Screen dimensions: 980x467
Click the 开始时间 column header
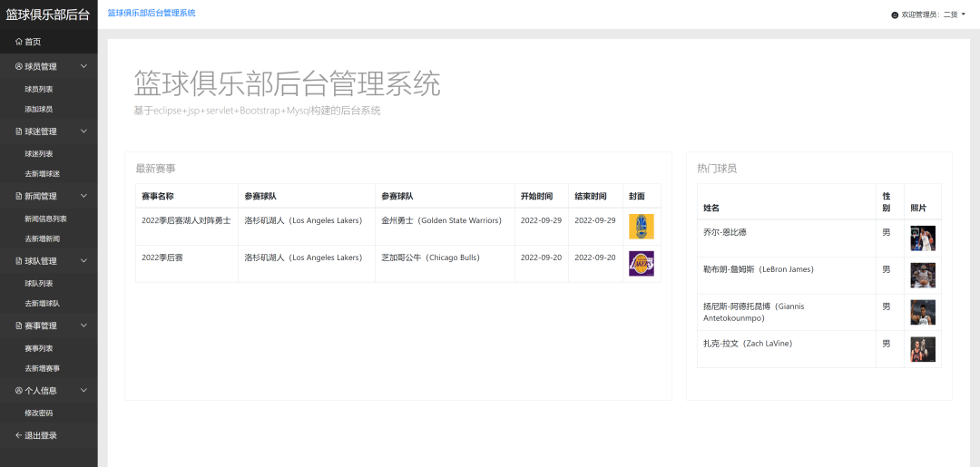(x=542, y=196)
